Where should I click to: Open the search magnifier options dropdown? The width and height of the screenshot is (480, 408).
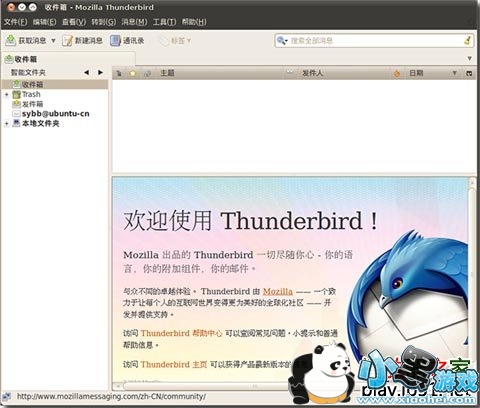282,41
